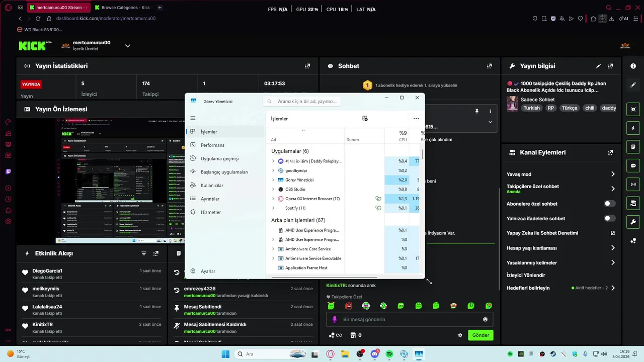This screenshot has width=644, height=362.
Task: Collapse the pinned message chevron in chat
Action: [490, 122]
